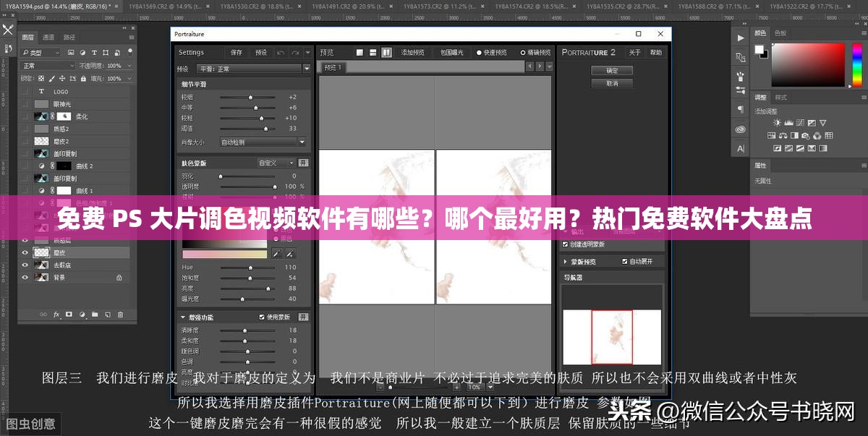This screenshot has width=868, height=436.
Task: Click the Create new layer icon
Action: (x=107, y=315)
